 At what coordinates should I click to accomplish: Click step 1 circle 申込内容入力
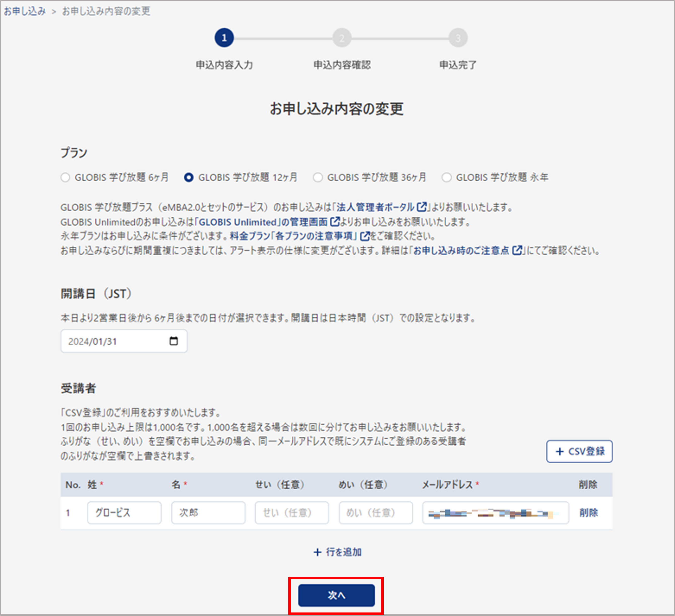click(x=224, y=38)
